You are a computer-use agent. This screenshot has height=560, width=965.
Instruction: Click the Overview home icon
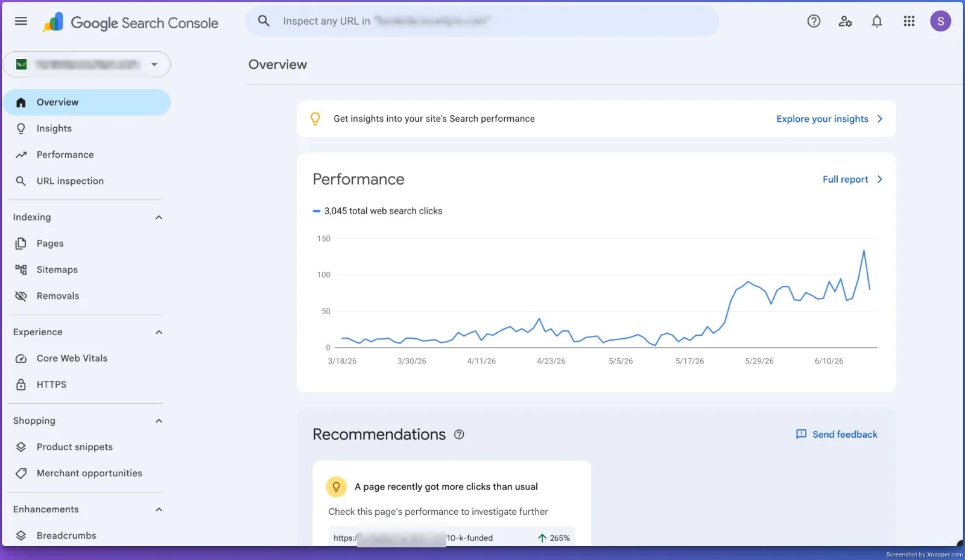tap(21, 102)
